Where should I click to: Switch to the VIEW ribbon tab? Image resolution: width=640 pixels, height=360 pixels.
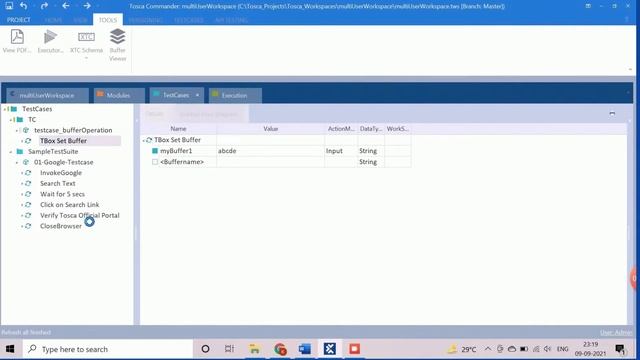80,20
